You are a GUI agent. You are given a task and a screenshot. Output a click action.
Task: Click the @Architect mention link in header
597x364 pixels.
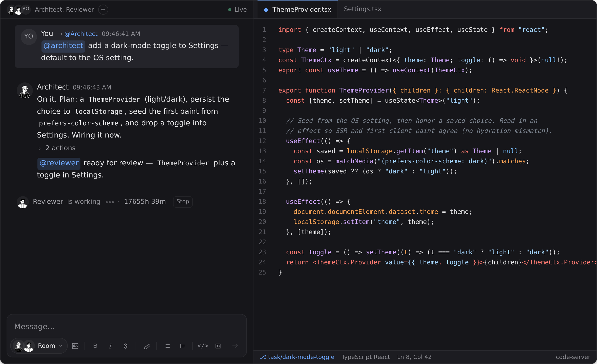point(81,34)
